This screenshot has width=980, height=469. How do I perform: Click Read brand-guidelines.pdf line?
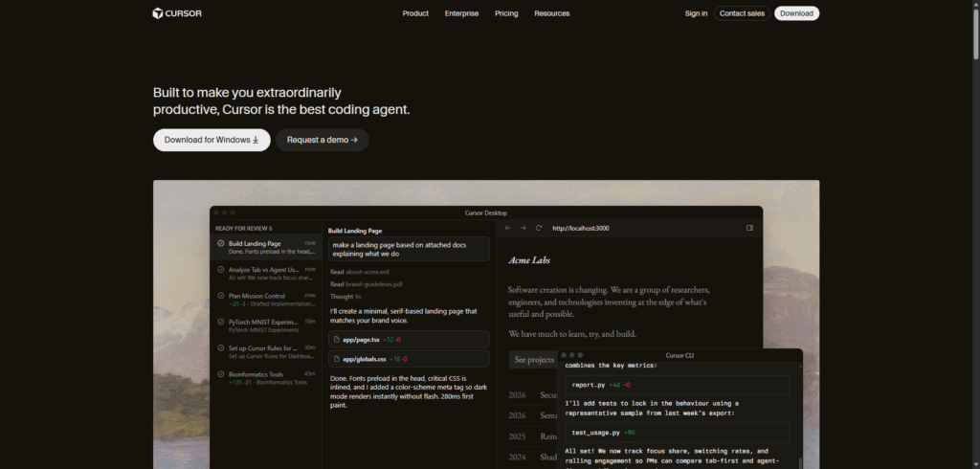(367, 284)
